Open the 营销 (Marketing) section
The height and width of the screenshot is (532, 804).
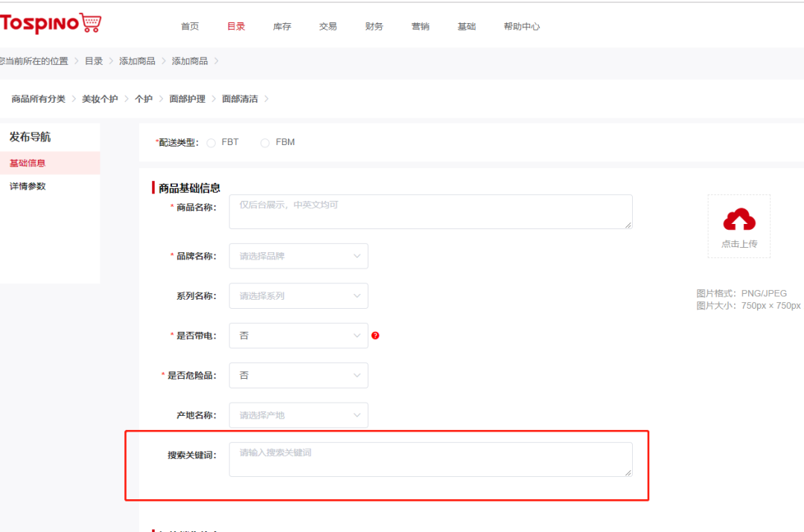(420, 26)
